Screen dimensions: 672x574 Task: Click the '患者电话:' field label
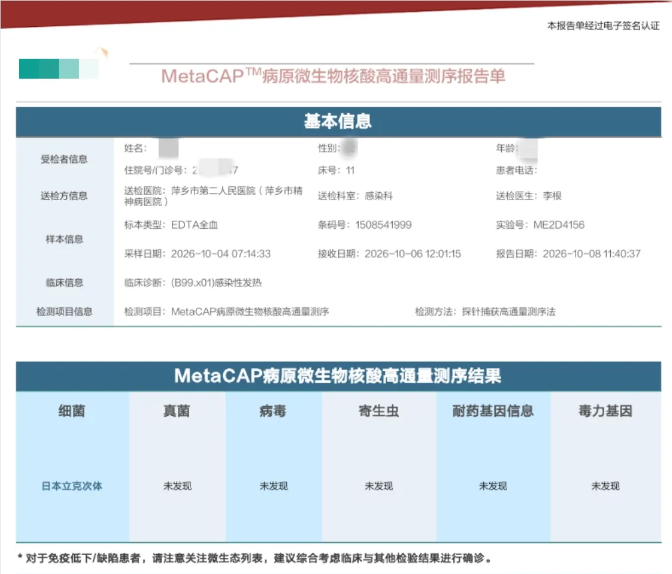(516, 170)
